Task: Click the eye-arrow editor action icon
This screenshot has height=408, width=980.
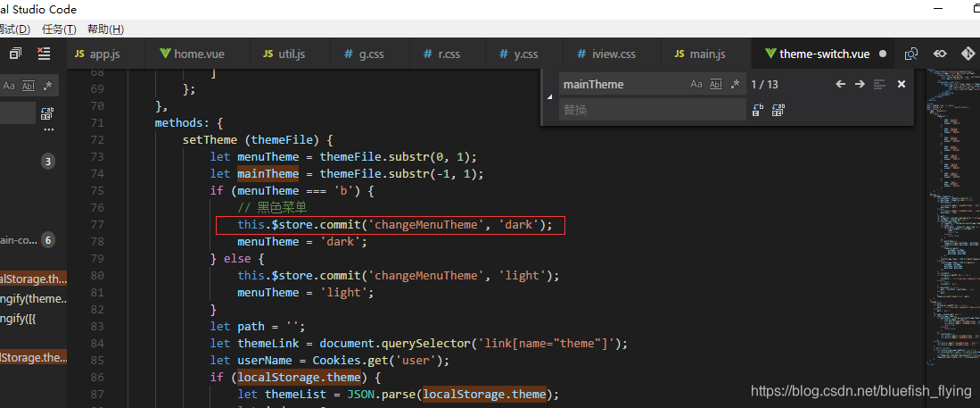Action: pyautogui.click(x=939, y=54)
